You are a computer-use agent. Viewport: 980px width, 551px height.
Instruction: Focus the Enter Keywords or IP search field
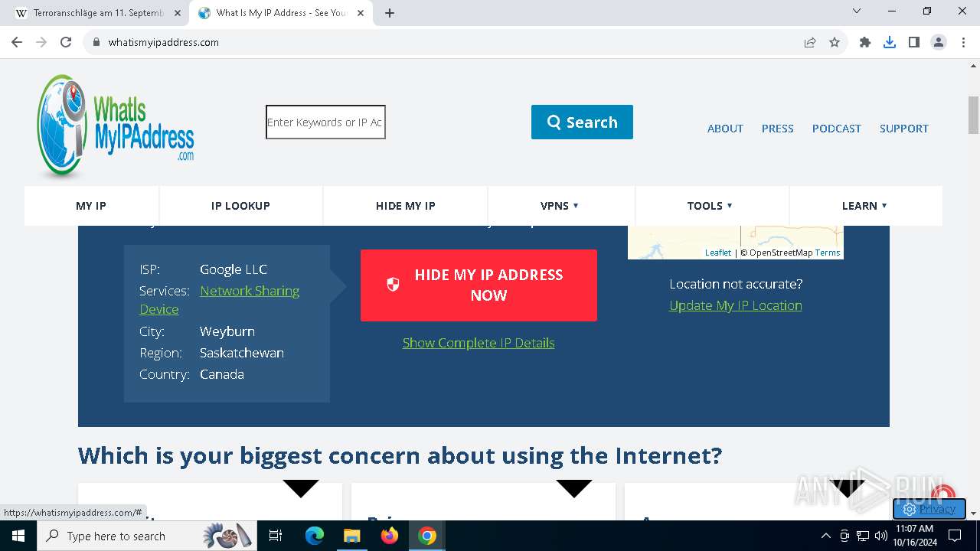[x=325, y=122]
